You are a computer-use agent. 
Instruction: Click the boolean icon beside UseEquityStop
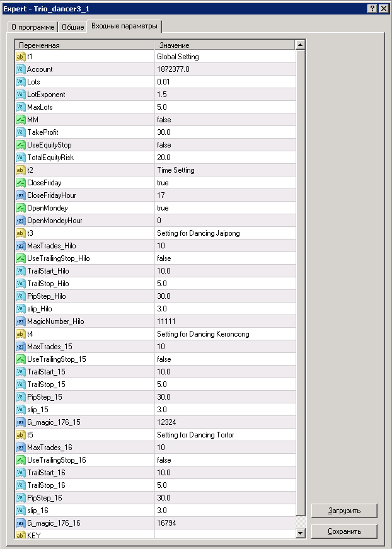pyautogui.click(x=21, y=145)
